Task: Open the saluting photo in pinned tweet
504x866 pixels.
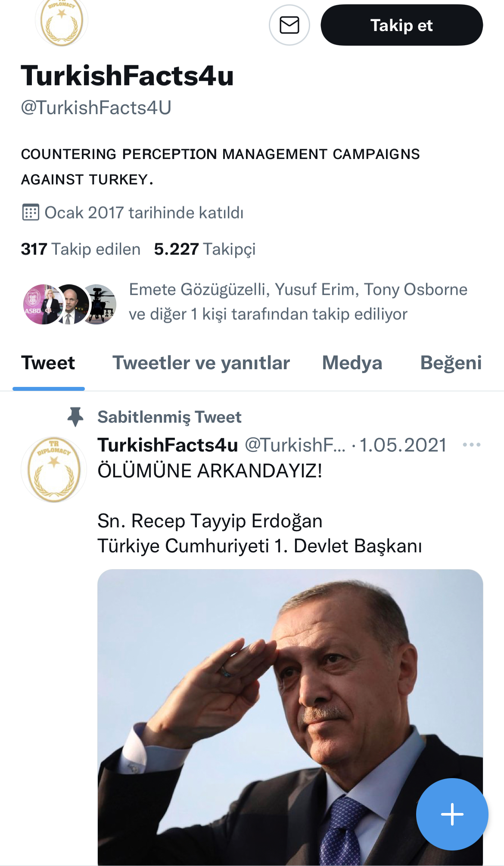Action: pos(289,715)
